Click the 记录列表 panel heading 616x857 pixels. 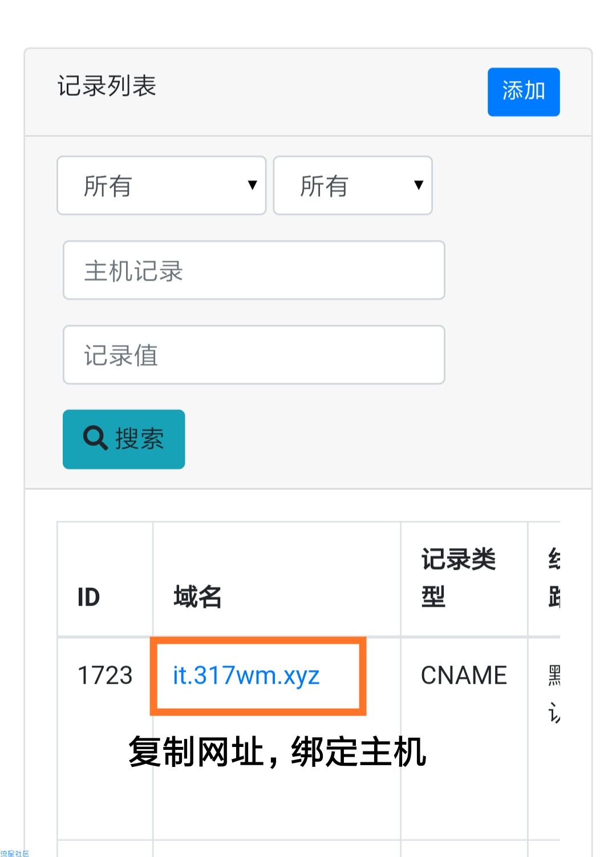coord(107,86)
